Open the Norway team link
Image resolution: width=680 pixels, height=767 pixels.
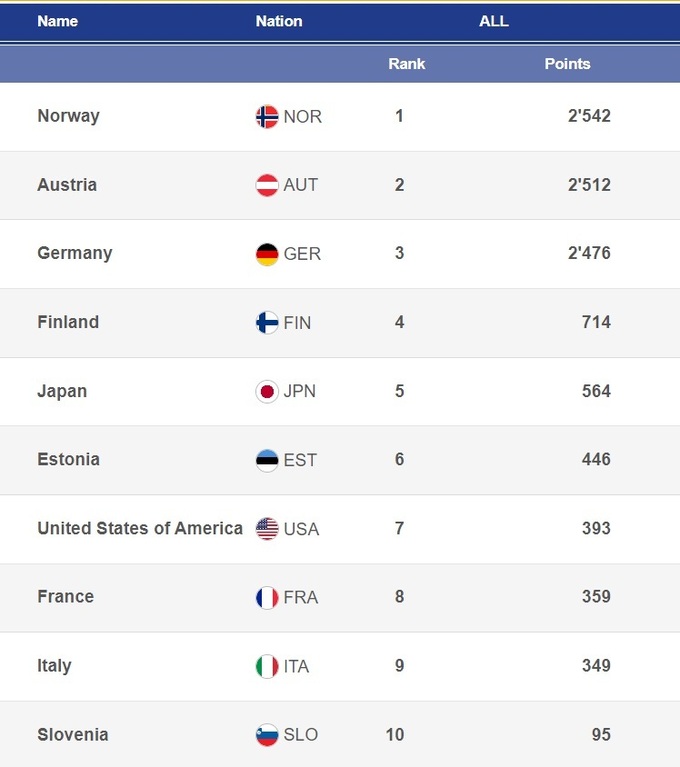point(68,116)
